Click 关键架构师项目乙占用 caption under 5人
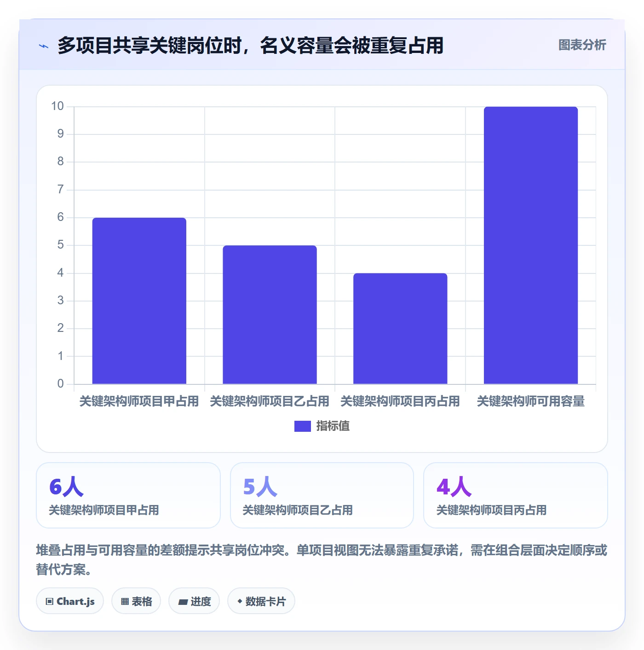The width and height of the screenshot is (644, 650). [x=298, y=510]
